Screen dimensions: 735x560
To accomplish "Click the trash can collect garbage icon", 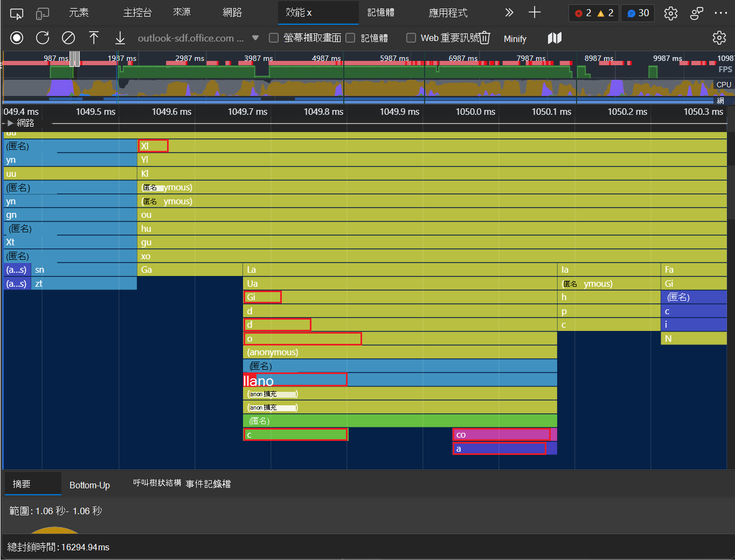I will coord(484,38).
